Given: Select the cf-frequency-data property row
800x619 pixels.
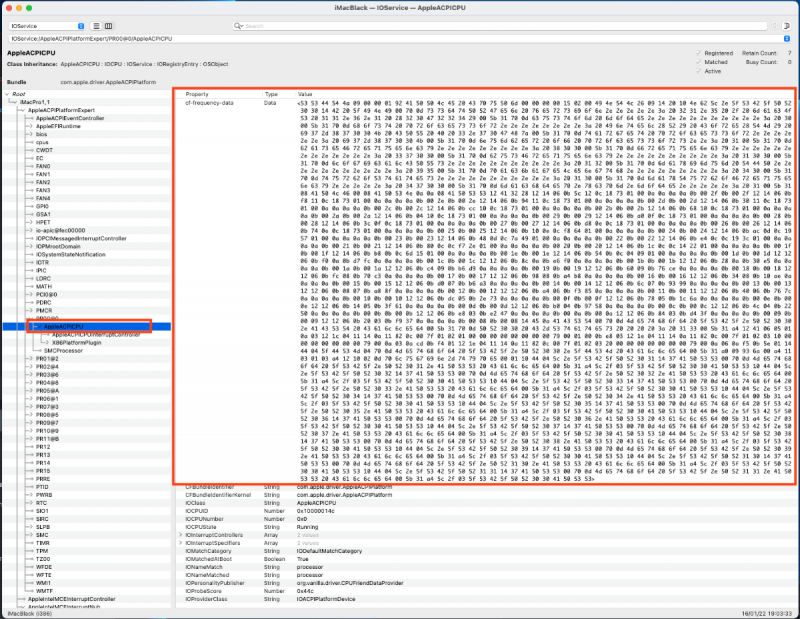Looking at the screenshot, I should pyautogui.click(x=210, y=103).
